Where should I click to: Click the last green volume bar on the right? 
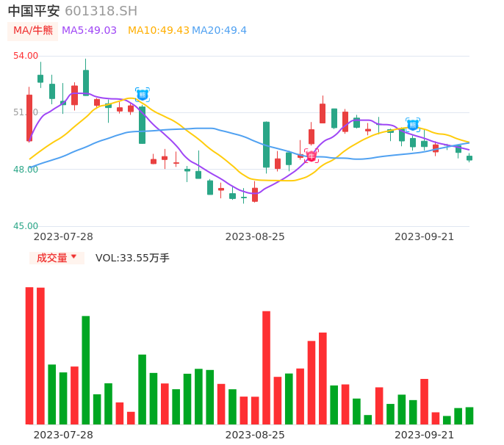pos(469,416)
